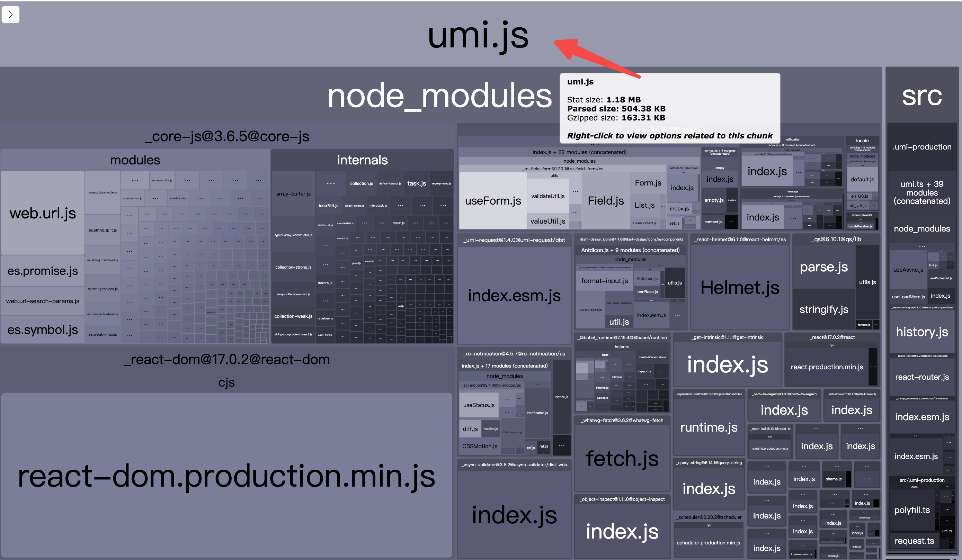Image resolution: width=962 pixels, height=560 pixels.
Task: Click umi.ts + 39 modules concatenated block
Action: click(x=921, y=193)
